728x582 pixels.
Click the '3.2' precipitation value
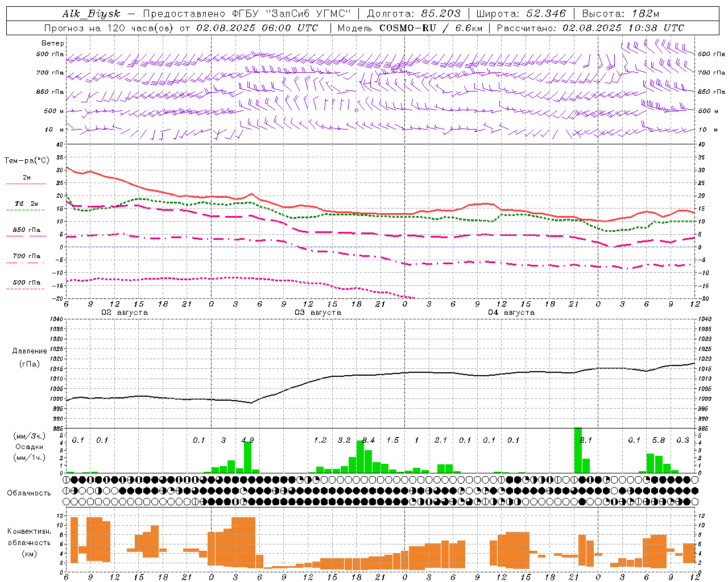pyautogui.click(x=344, y=440)
